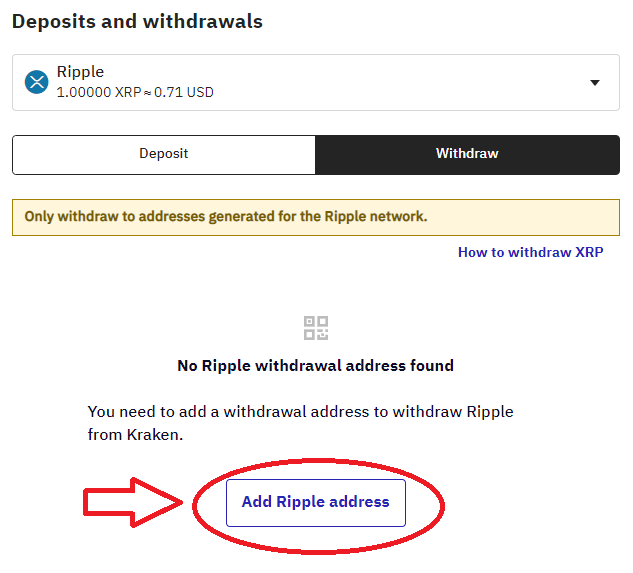This screenshot has height=573, width=633.
Task: Click the red arrow annotation
Action: pos(132,502)
